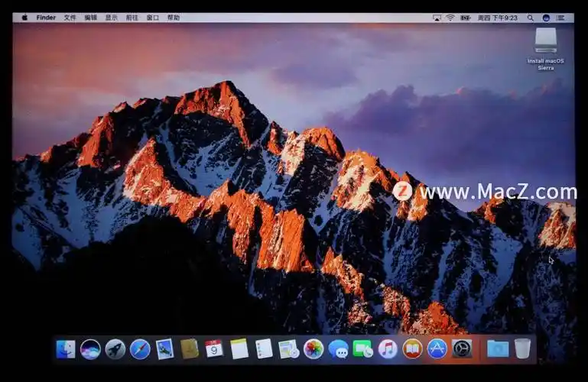Image resolution: width=588 pixels, height=382 pixels.
Task: Open Messages app in dock
Action: [x=338, y=349]
